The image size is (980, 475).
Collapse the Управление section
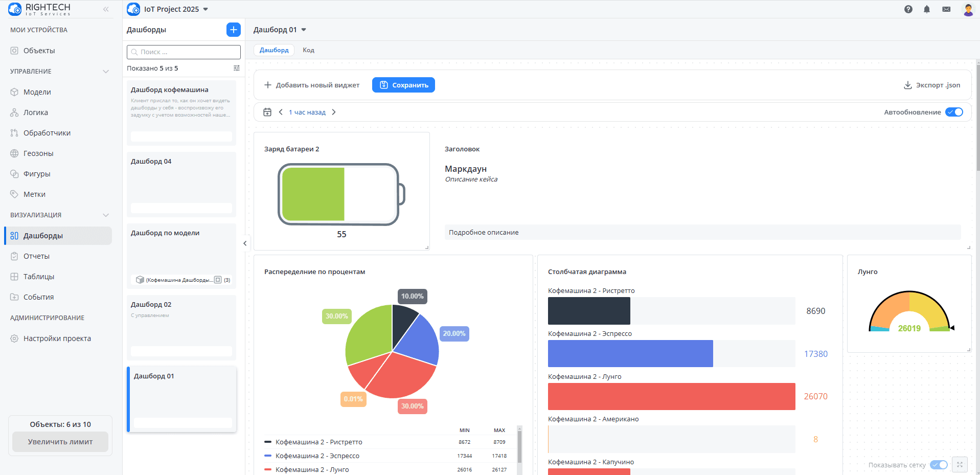[106, 71]
